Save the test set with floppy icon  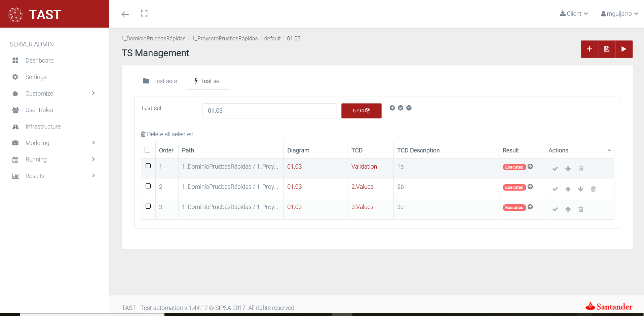tap(606, 49)
